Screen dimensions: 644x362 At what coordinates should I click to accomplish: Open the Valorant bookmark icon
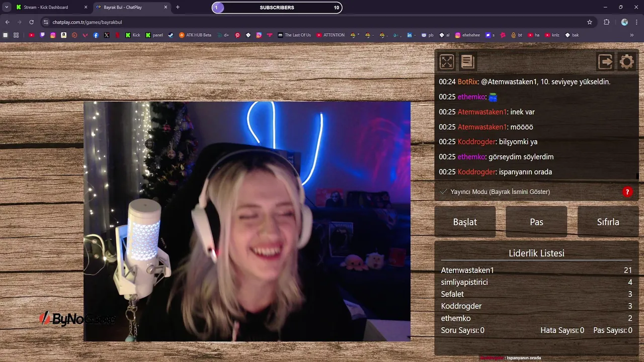pyautogui.click(x=85, y=35)
